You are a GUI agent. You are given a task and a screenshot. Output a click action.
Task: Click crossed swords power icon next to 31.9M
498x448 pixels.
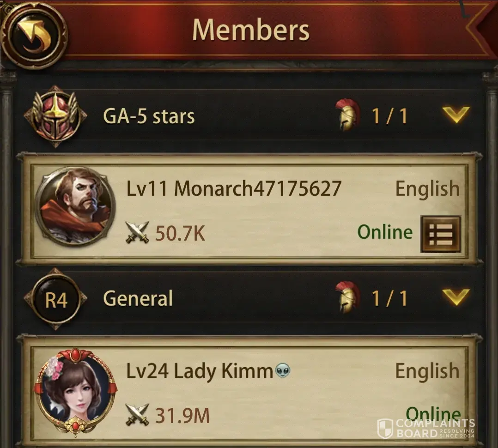pos(137,415)
